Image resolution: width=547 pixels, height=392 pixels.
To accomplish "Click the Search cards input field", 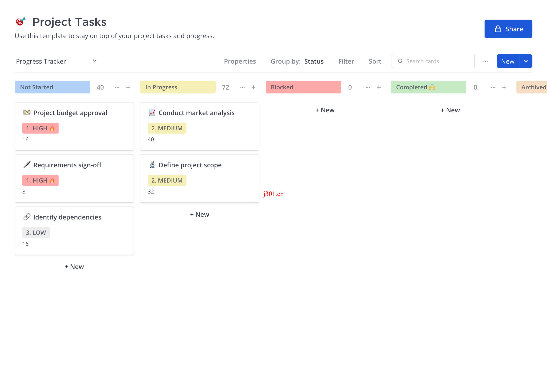I will pyautogui.click(x=433, y=61).
